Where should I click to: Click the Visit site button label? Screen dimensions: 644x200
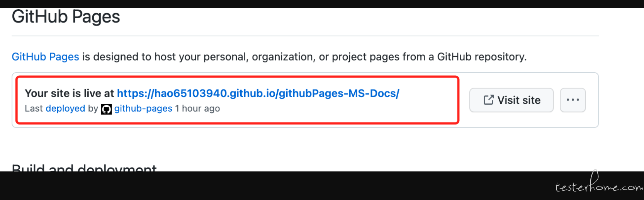click(x=519, y=100)
